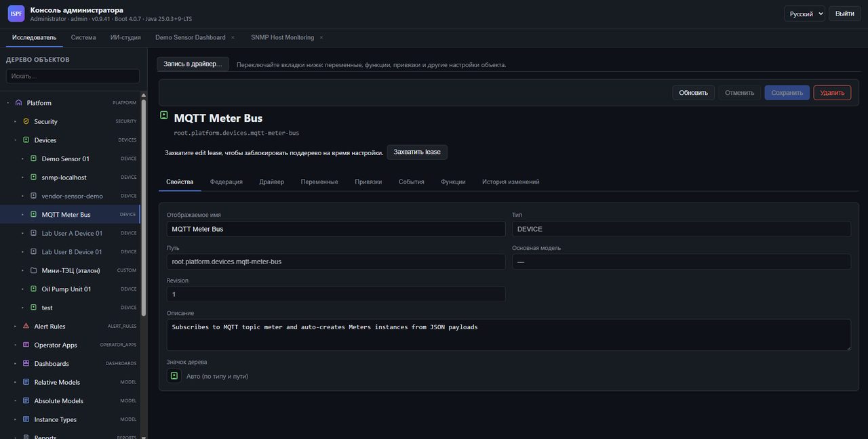Click the Lab User A Device 01 icon
Screen dimensions: 868x439
pyautogui.click(x=33, y=233)
